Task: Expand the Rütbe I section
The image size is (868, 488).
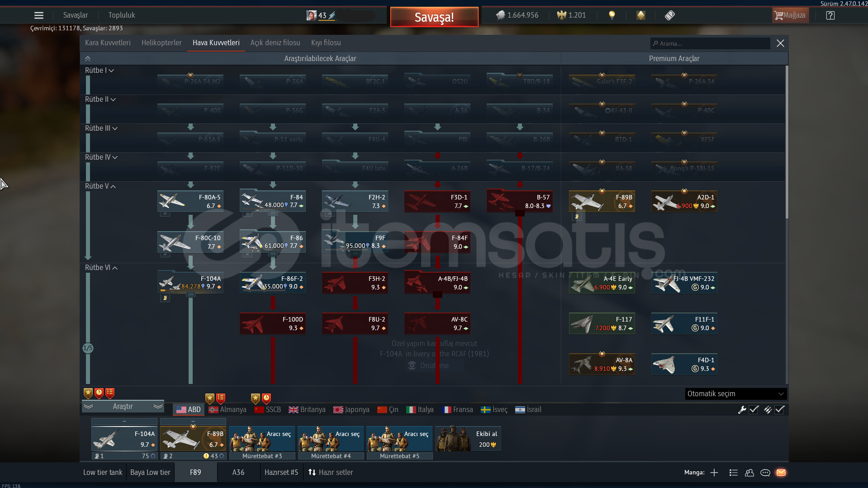Action: [x=100, y=71]
